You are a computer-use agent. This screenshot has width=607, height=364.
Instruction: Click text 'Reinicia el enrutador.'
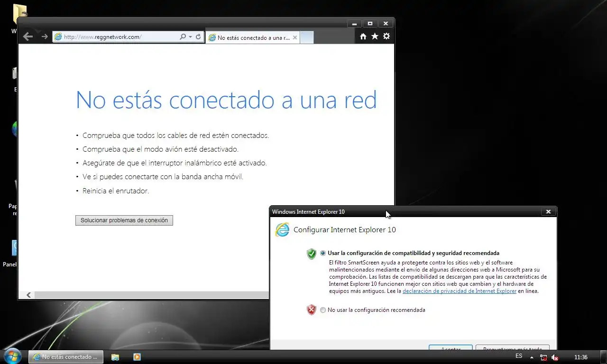click(x=116, y=191)
